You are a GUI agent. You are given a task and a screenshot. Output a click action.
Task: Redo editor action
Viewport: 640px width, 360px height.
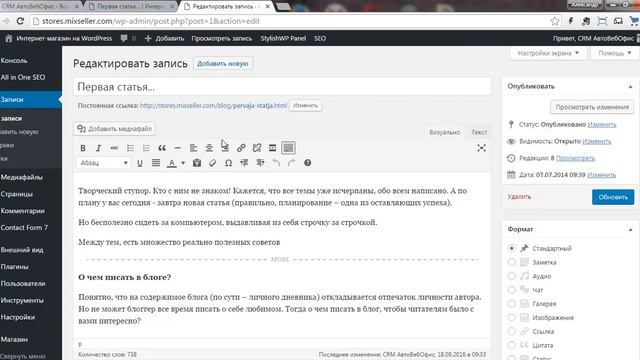[x=291, y=163]
